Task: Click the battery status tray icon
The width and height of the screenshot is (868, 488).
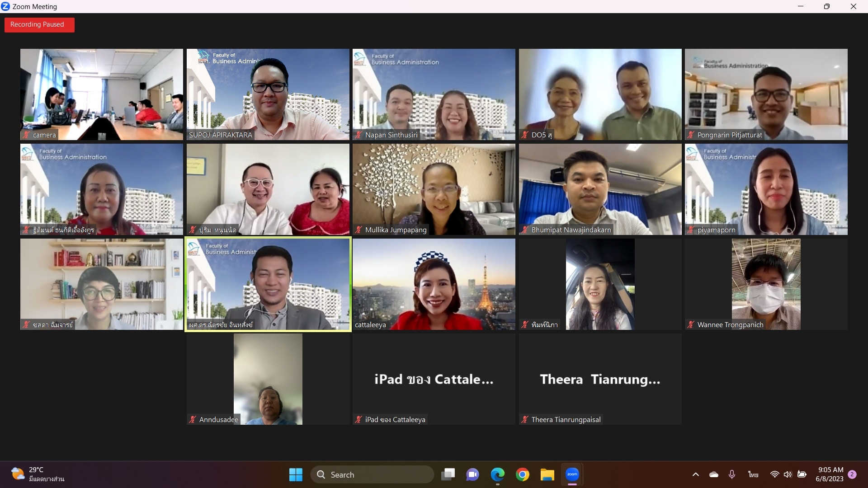Action: tap(802, 474)
